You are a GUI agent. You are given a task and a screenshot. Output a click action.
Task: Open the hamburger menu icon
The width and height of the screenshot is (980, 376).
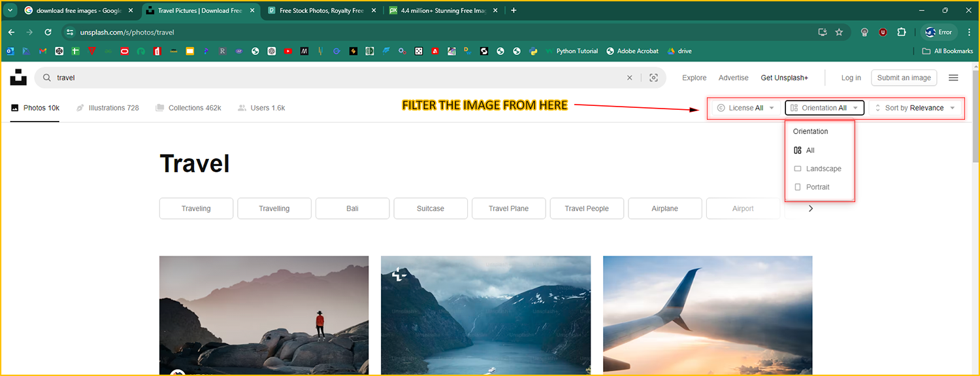coord(953,78)
